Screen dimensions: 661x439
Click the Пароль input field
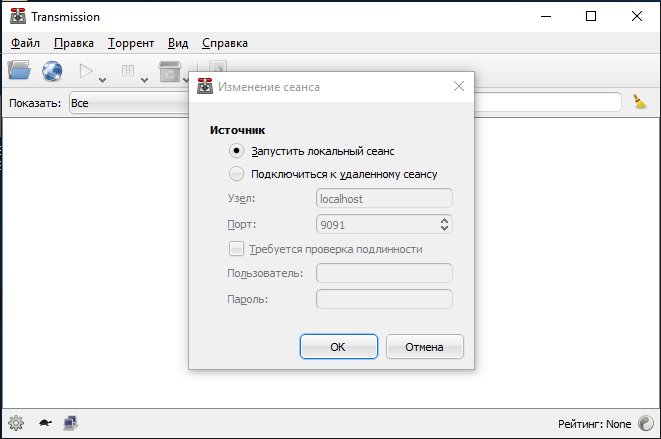click(x=384, y=299)
